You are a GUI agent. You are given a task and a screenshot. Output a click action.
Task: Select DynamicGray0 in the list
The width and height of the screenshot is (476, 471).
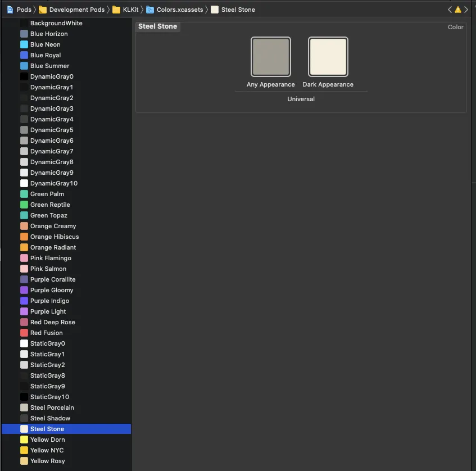pos(66,76)
